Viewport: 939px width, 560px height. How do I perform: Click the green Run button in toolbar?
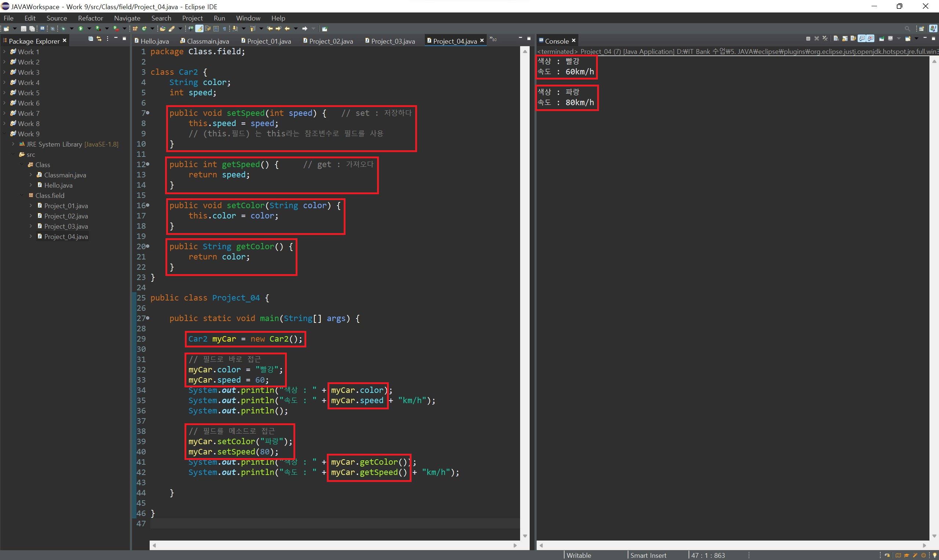pyautogui.click(x=80, y=29)
